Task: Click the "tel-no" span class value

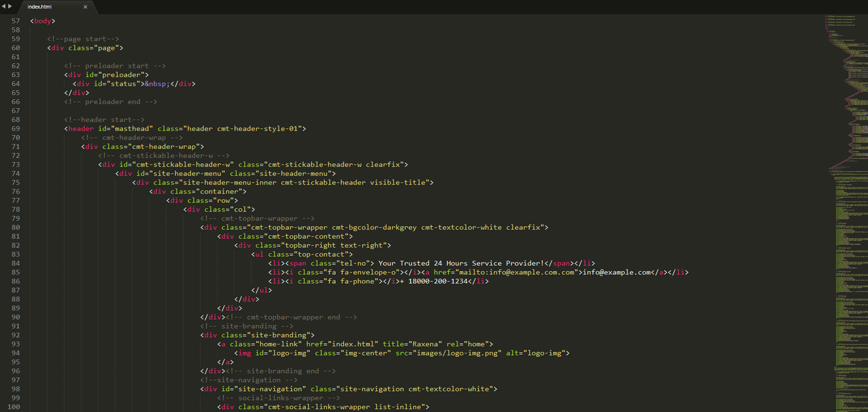Action: (355, 263)
